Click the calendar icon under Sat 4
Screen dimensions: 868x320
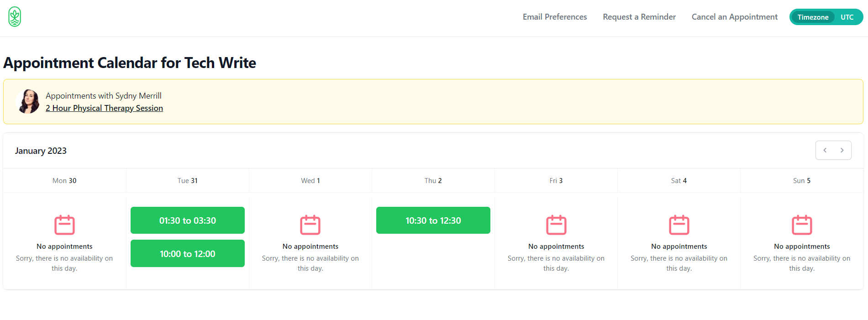click(x=679, y=225)
